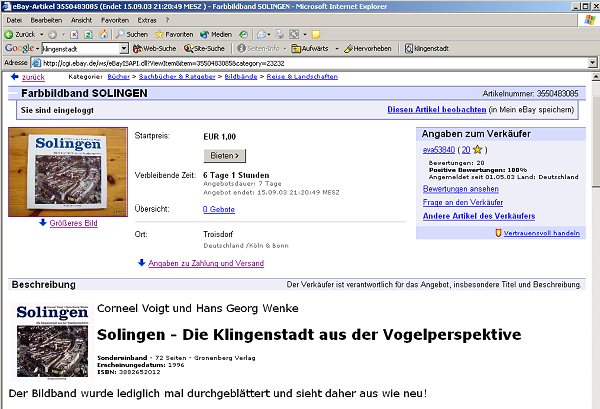
Task: Stop page loading with the red X icon
Action: click(x=74, y=34)
